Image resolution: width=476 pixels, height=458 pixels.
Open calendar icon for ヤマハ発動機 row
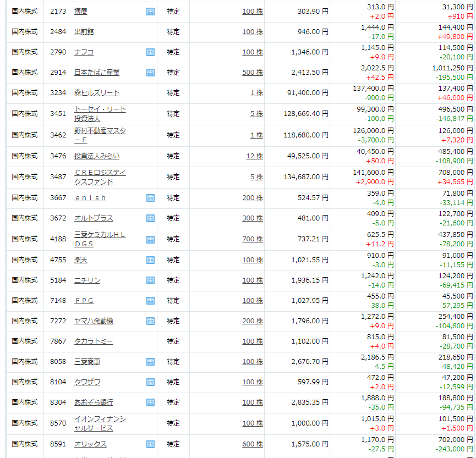[x=150, y=321]
